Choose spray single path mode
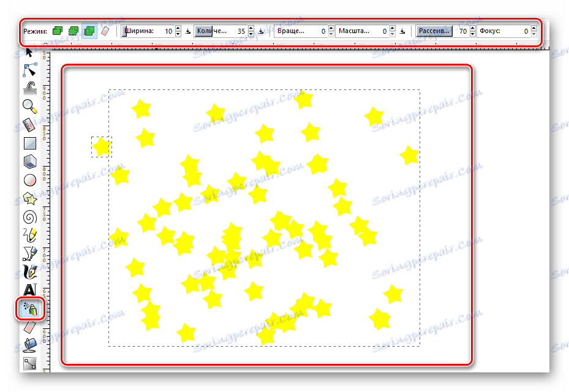The width and height of the screenshot is (569, 392). point(89,31)
